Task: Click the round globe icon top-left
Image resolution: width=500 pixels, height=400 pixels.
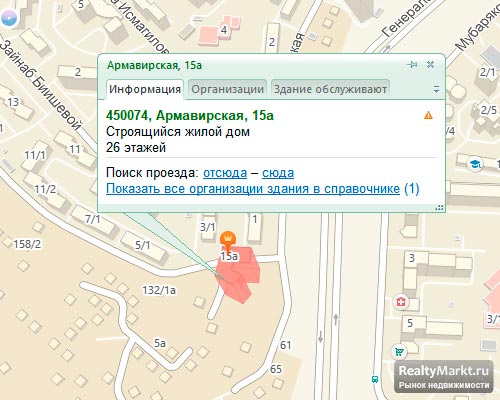Action: (x=9, y=18)
